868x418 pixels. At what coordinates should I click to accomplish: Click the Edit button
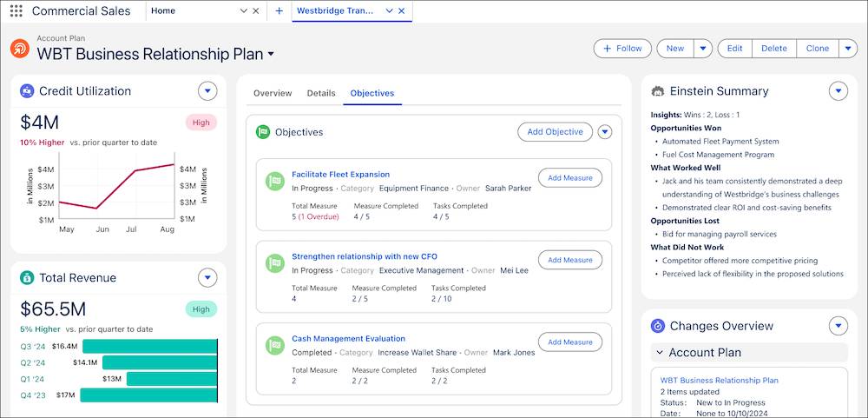click(x=734, y=49)
